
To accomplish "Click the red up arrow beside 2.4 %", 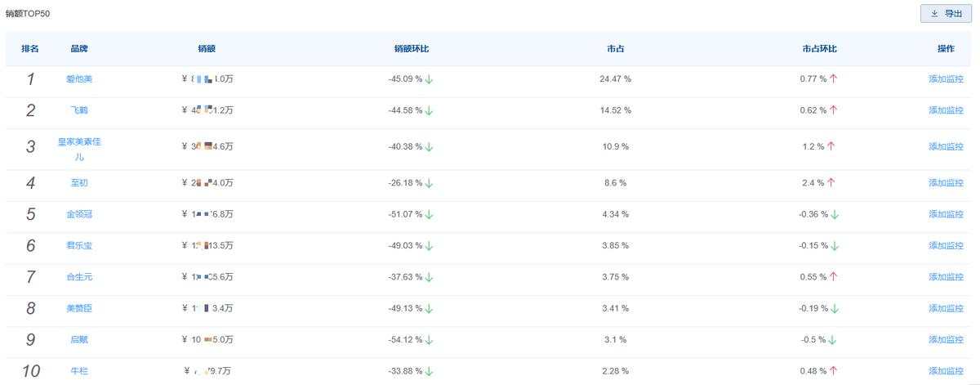I will [831, 183].
